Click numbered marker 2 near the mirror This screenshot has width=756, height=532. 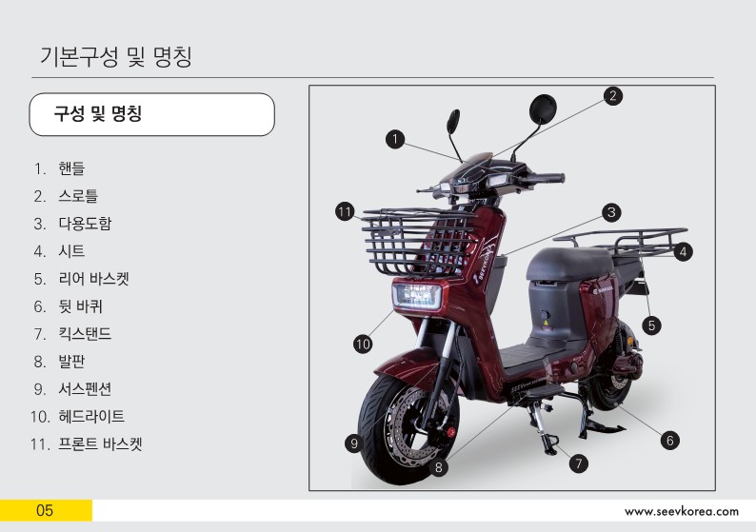[613, 95]
